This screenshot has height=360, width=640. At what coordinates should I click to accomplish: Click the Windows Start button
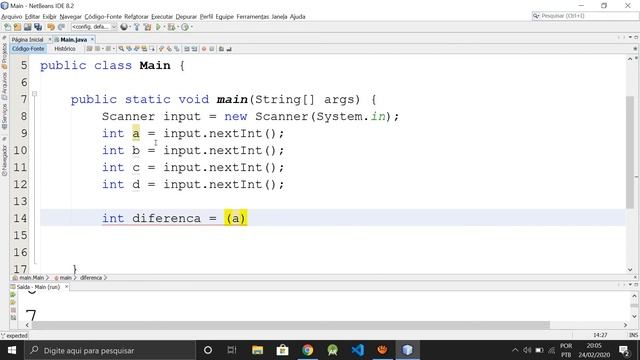(11, 350)
